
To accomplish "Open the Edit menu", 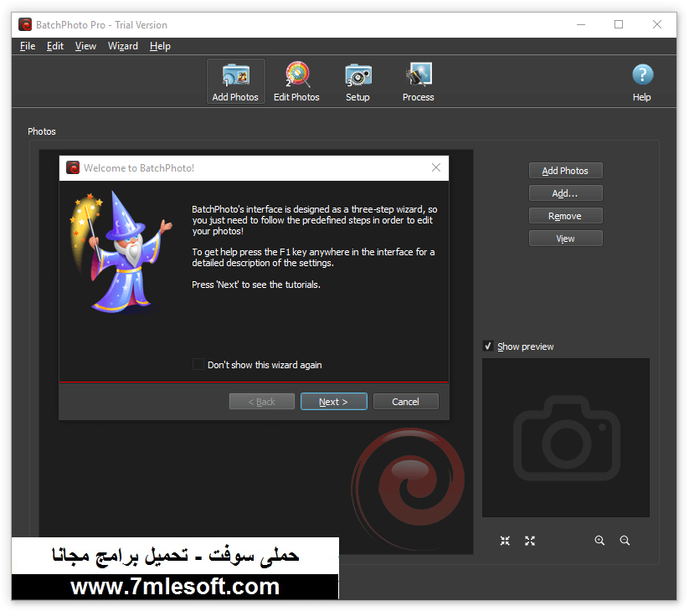I will pyautogui.click(x=55, y=46).
